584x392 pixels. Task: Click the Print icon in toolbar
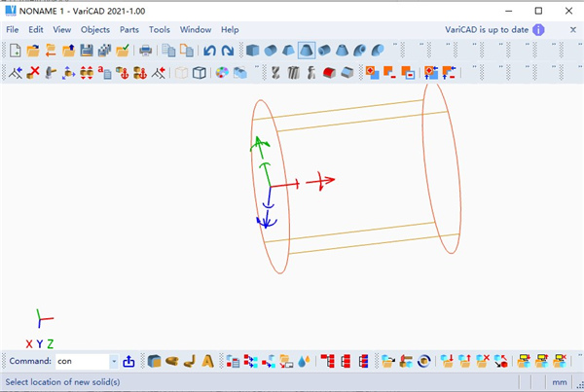145,51
